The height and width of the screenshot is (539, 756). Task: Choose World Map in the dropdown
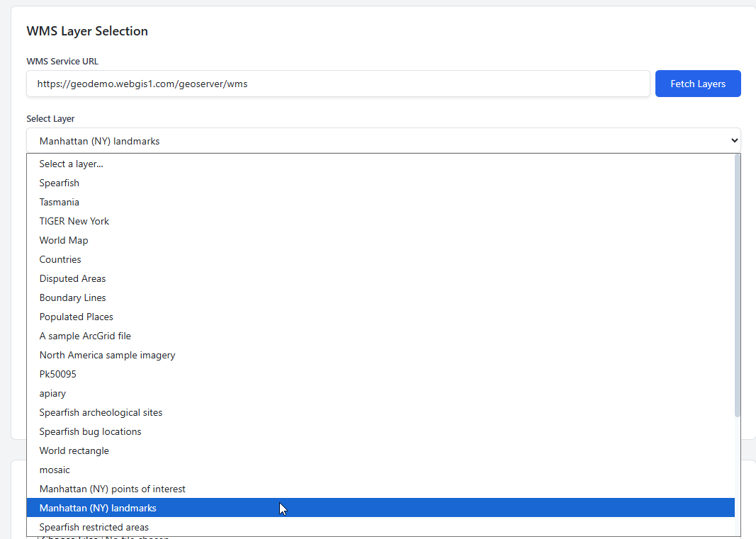tap(64, 240)
